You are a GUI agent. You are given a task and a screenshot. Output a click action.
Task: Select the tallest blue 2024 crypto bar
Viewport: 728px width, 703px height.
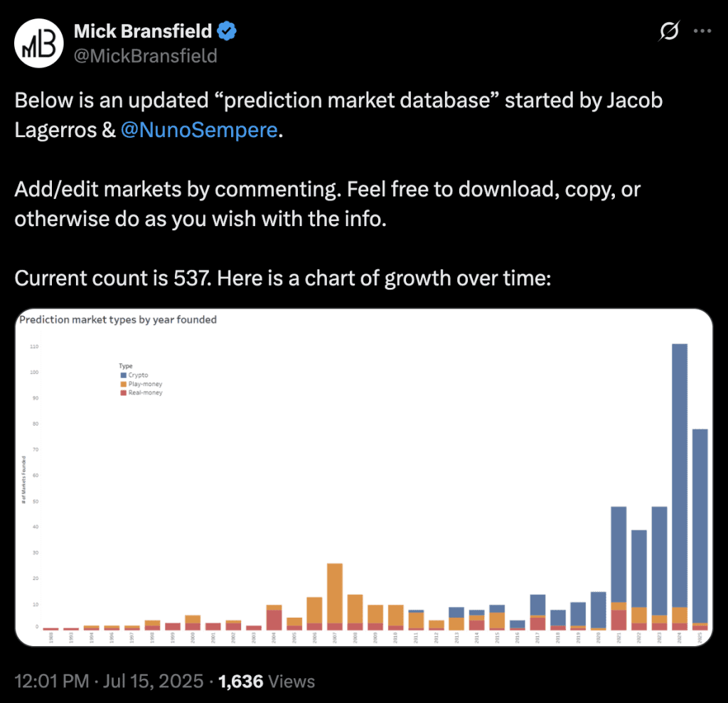[680, 476]
